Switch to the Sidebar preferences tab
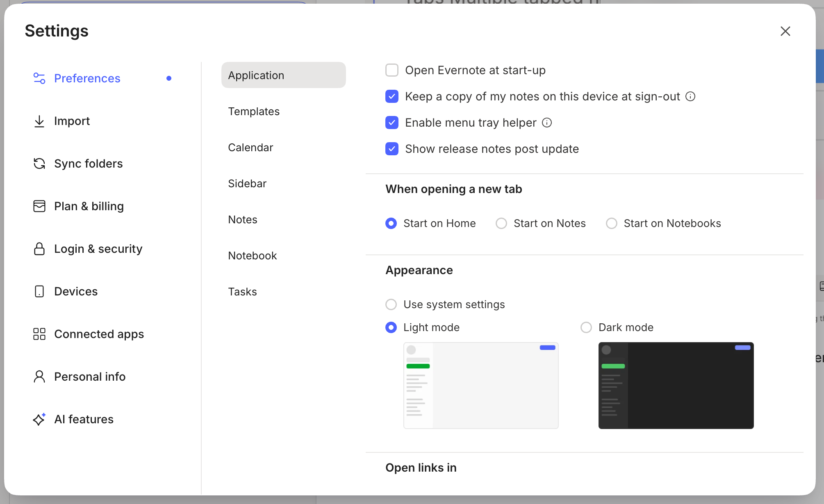Screen dimensions: 824x504 [247, 184]
